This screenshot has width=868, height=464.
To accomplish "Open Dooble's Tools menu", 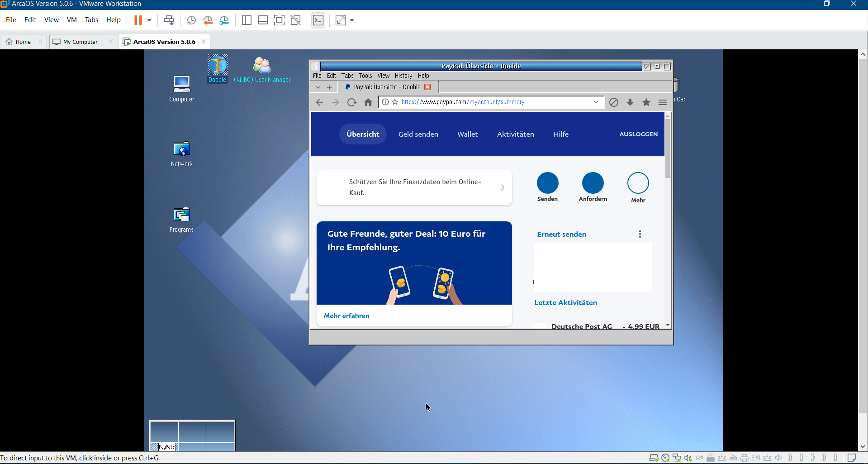I will click(x=365, y=76).
